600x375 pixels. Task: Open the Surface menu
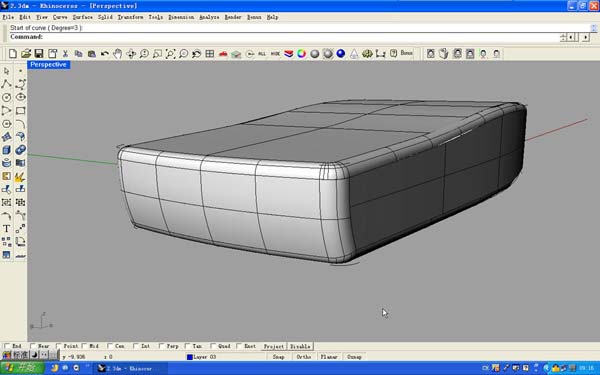coord(82,17)
